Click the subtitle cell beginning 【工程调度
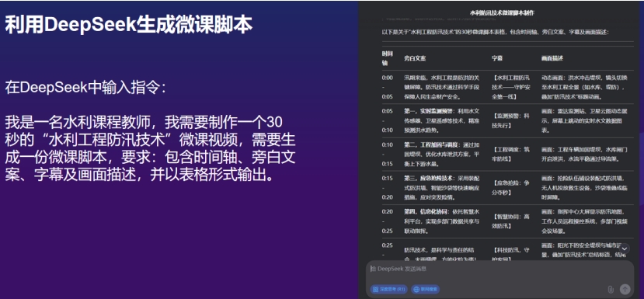 (510, 154)
